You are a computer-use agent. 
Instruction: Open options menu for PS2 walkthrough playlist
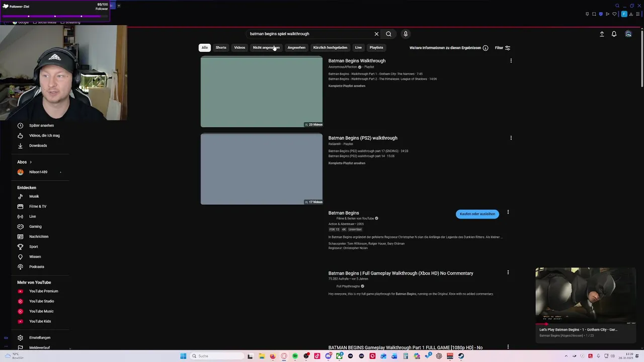tap(511, 138)
